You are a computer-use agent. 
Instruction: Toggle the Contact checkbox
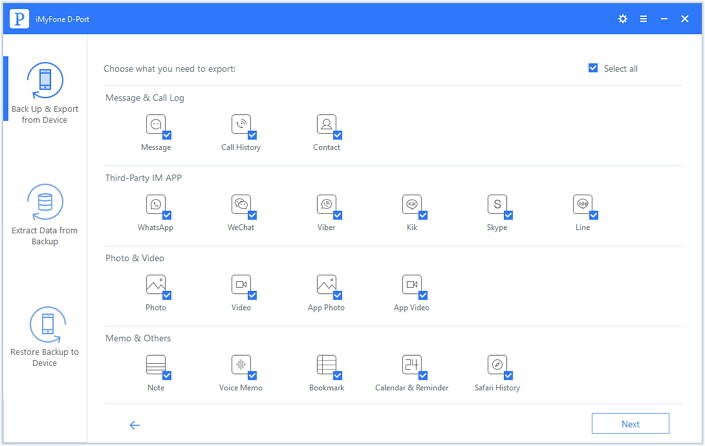(x=338, y=135)
